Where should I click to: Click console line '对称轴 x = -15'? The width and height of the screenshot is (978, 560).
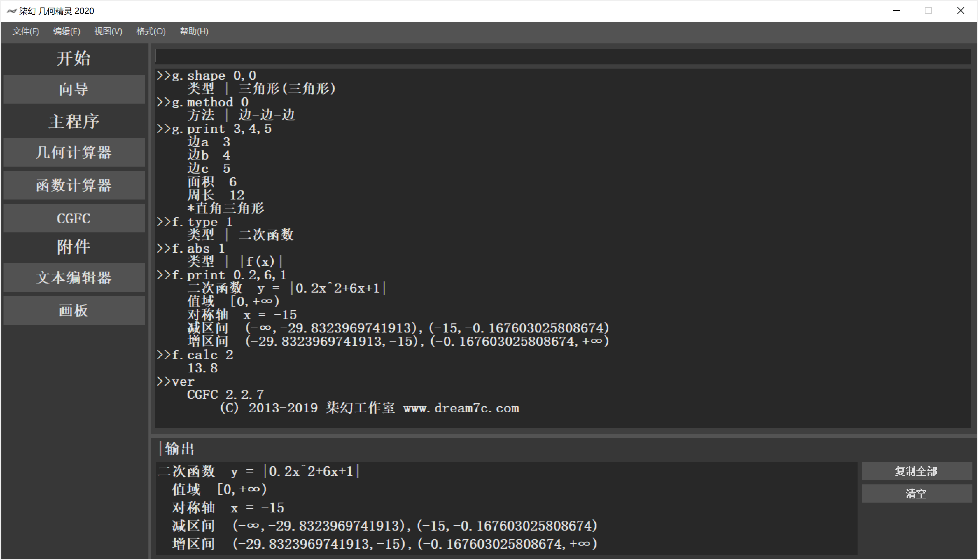242,315
